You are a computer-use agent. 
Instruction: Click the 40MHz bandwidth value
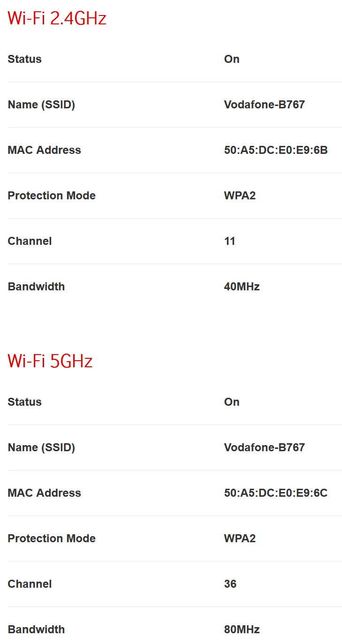(242, 287)
